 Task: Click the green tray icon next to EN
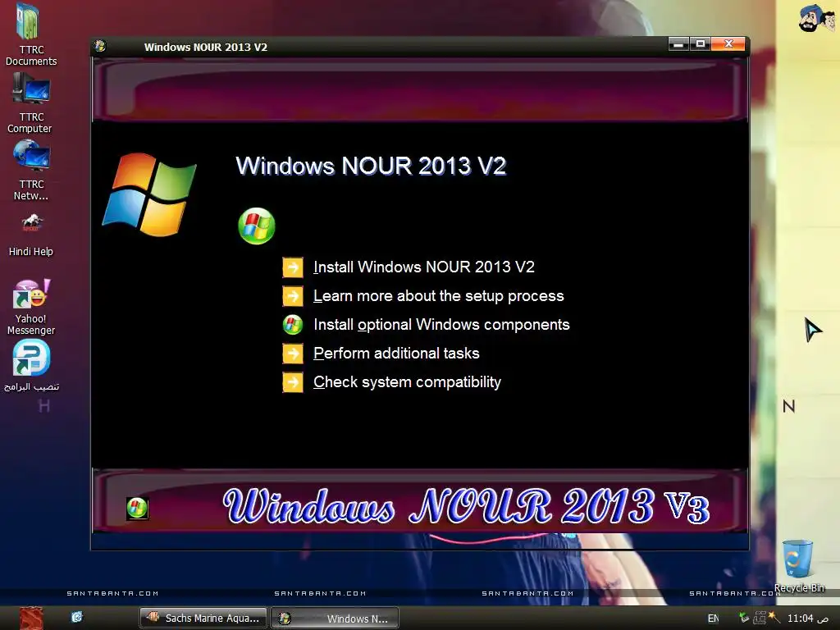[743, 618]
